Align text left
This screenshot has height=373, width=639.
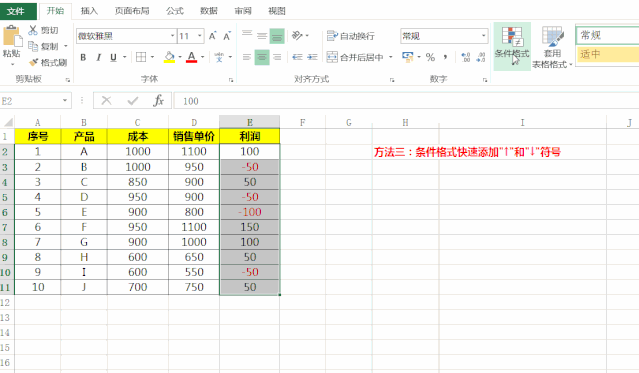pos(247,57)
